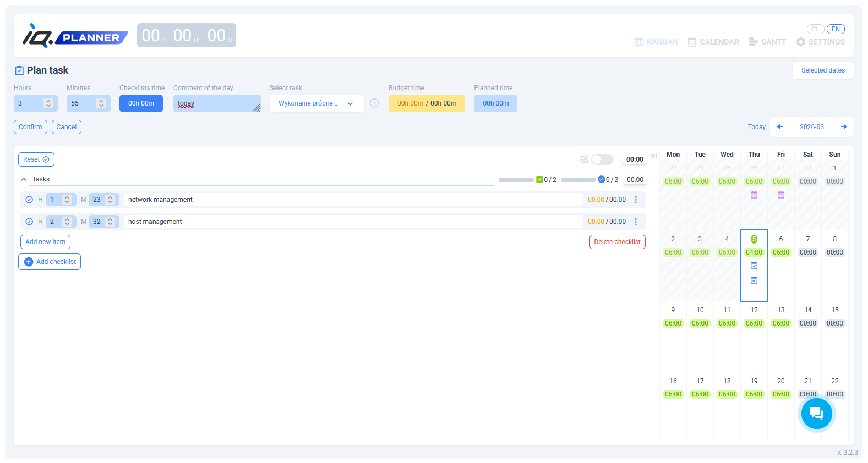
Task: Click the checklist progress bar
Action: click(x=516, y=180)
